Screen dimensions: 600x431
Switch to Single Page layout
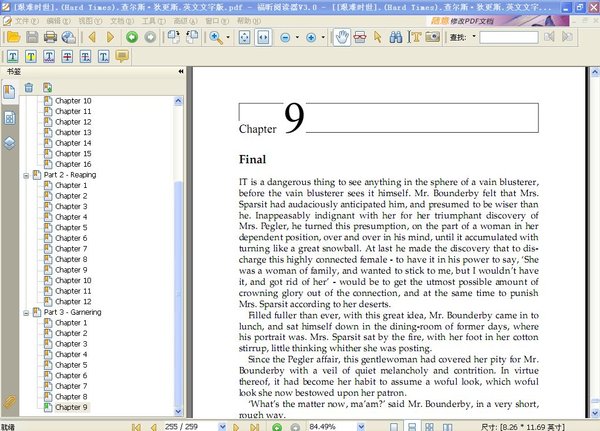pos(394,427)
